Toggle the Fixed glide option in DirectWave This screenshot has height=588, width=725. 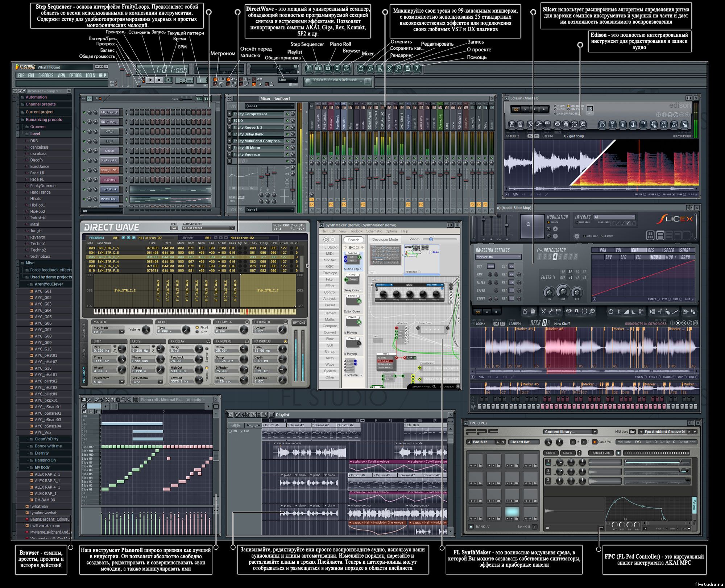(198, 327)
